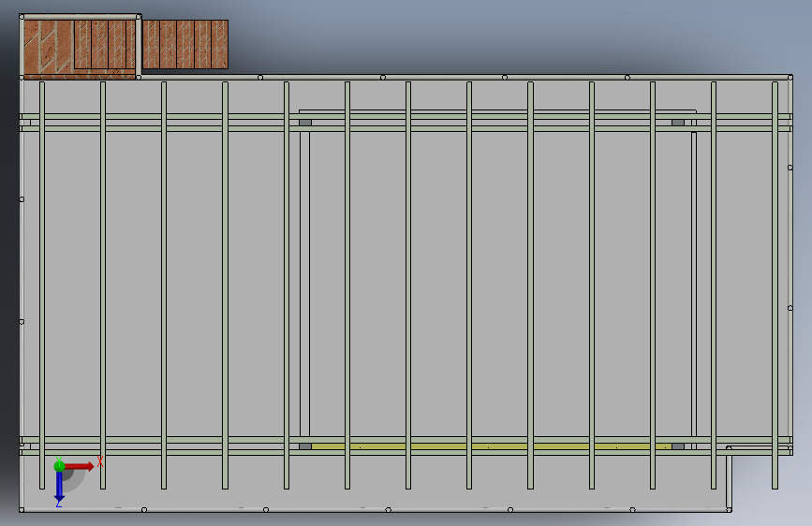
Task: Select the yellow beam segment in the model
Action: click(491, 446)
